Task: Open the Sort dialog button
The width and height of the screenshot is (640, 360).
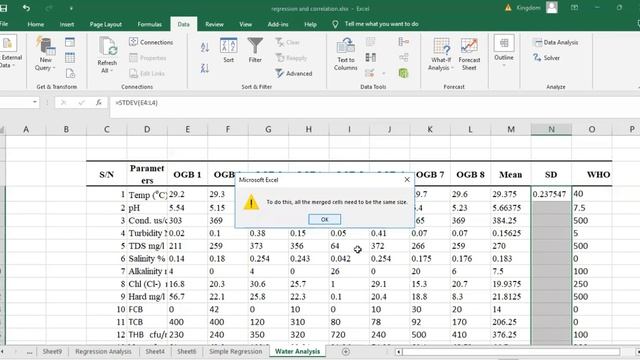Action: click(229, 50)
